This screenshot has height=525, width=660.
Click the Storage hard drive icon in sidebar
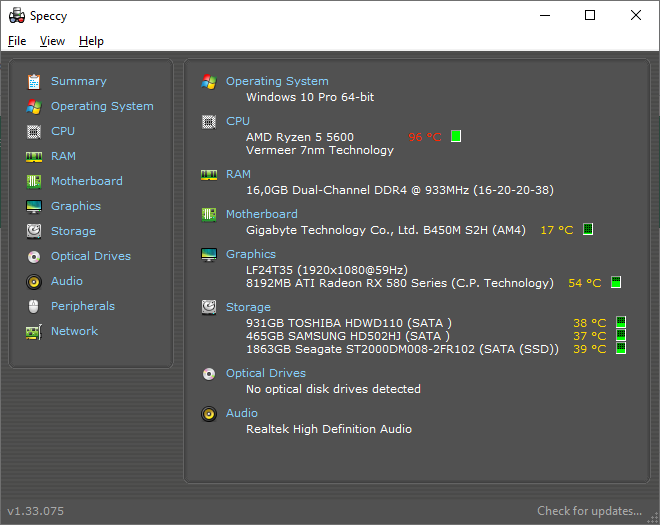coord(34,232)
